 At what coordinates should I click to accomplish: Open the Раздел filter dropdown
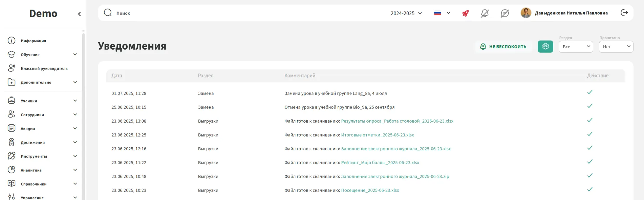tap(576, 47)
